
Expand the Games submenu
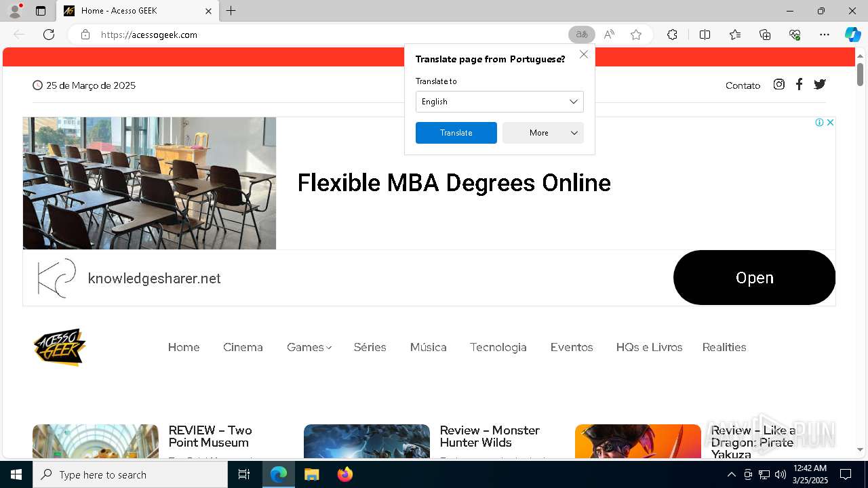point(309,347)
